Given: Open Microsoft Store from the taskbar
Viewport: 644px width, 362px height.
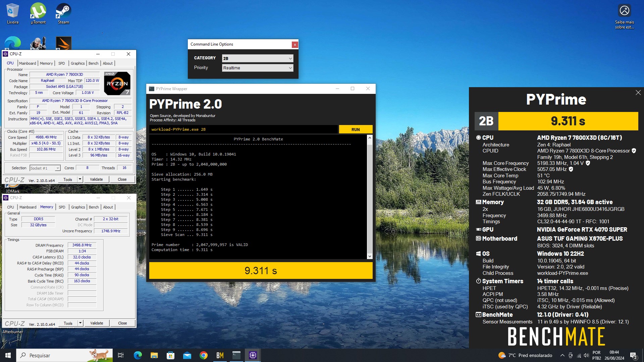Looking at the screenshot, I should click(x=170, y=355).
